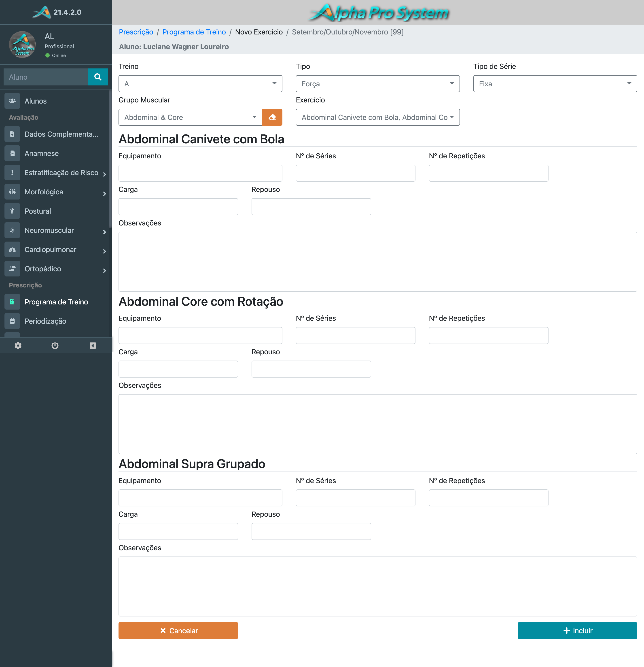Click Equipamento field under Abdominal Canivete com Bola
Image resolution: width=644 pixels, height=667 pixels.
(200, 173)
